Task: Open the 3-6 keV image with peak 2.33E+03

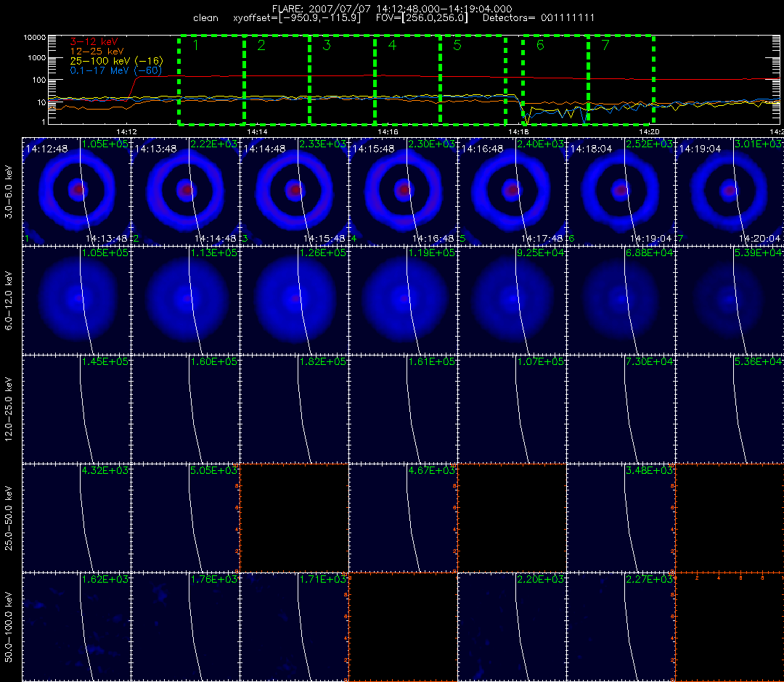Action: click(295, 192)
